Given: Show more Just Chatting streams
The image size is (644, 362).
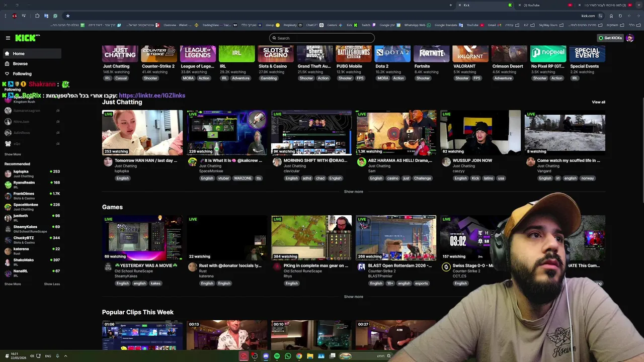Looking at the screenshot, I should 353,192.
